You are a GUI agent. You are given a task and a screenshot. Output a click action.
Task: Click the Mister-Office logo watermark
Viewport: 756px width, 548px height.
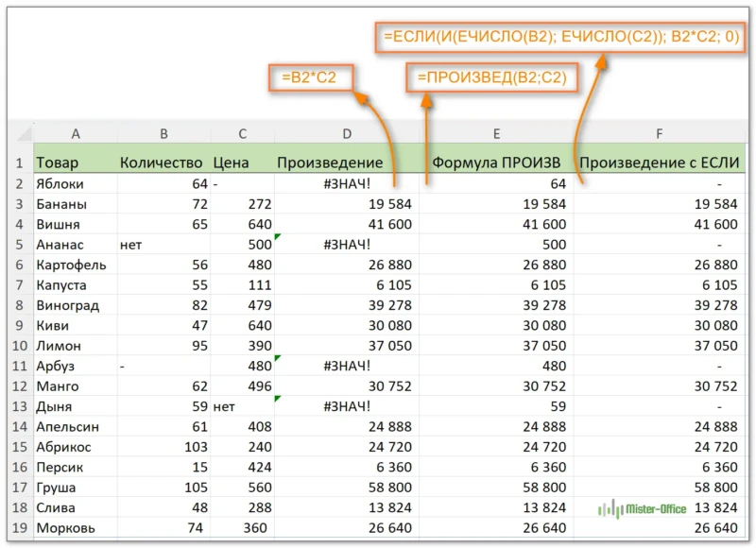pos(644,508)
